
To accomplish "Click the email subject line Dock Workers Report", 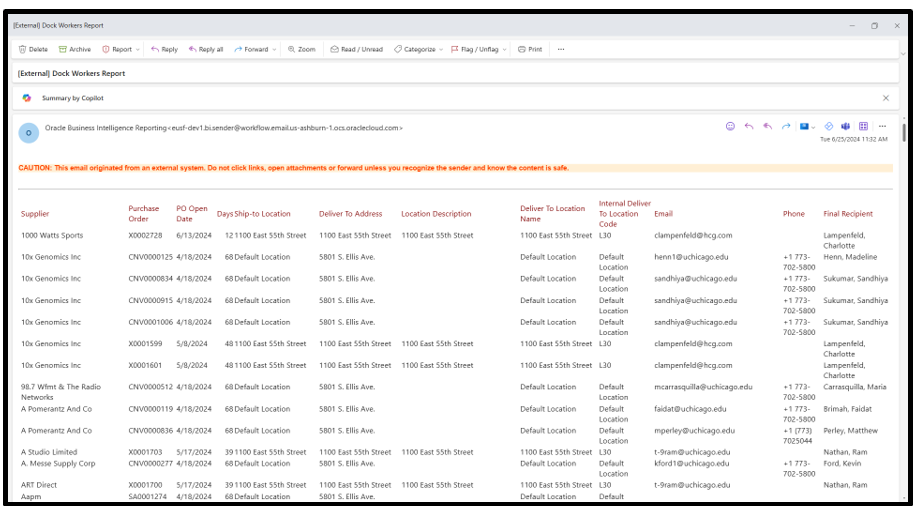I will (x=71, y=74).
